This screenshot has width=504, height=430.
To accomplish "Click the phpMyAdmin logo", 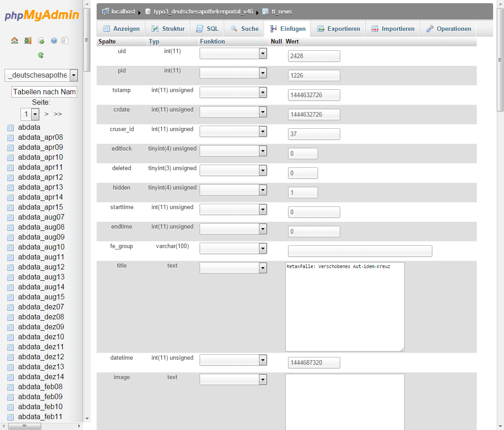I will pos(42,15).
